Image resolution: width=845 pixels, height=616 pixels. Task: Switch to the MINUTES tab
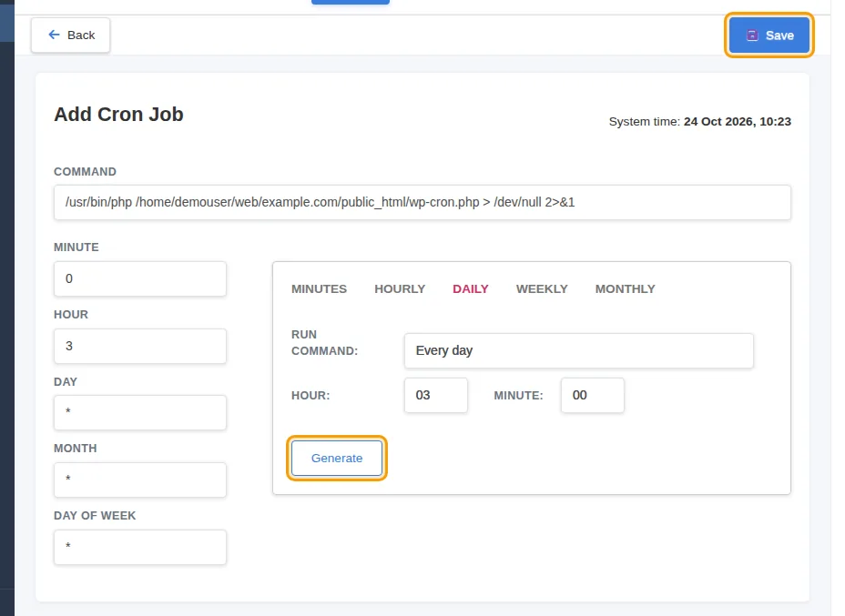319,289
